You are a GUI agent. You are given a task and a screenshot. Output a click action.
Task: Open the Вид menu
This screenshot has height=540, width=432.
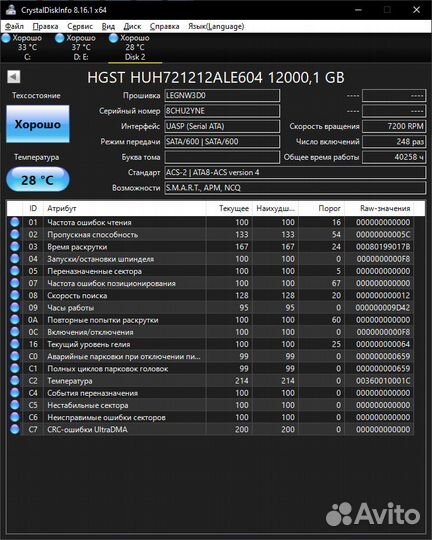click(x=108, y=27)
